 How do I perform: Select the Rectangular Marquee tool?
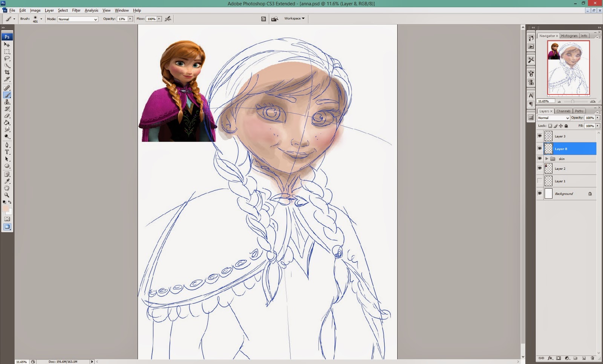(x=7, y=52)
